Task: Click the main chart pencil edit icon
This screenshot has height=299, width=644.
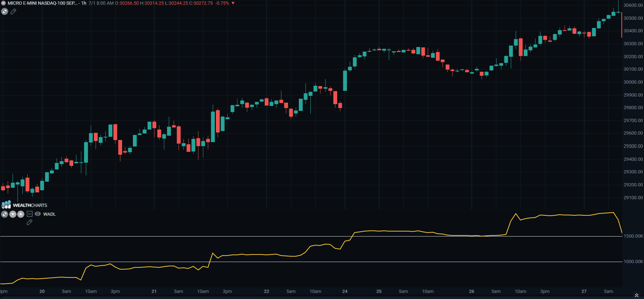Action: 13,11
